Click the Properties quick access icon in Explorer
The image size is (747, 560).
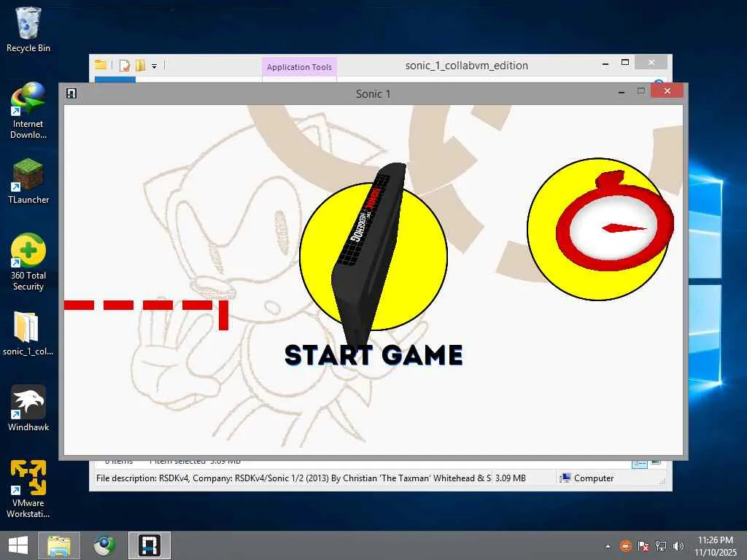pyautogui.click(x=124, y=65)
